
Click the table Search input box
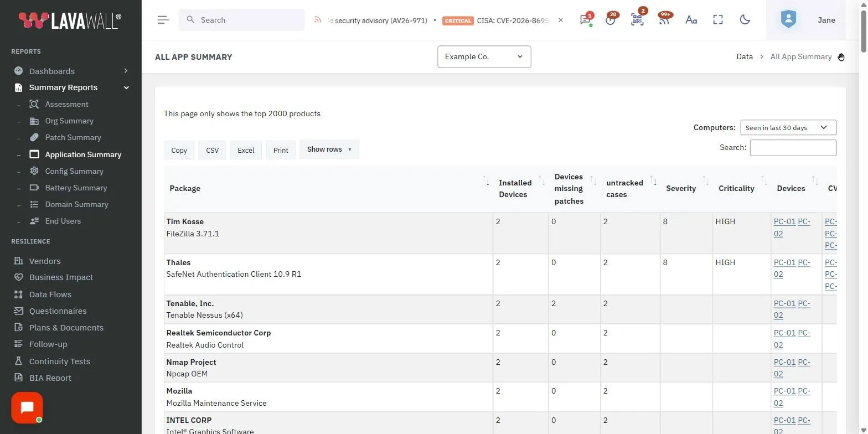click(793, 148)
